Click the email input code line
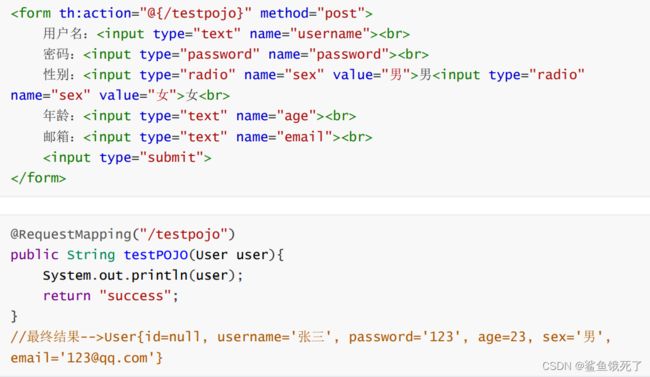Image resolution: width=650 pixels, height=377 pixels. coord(208,136)
